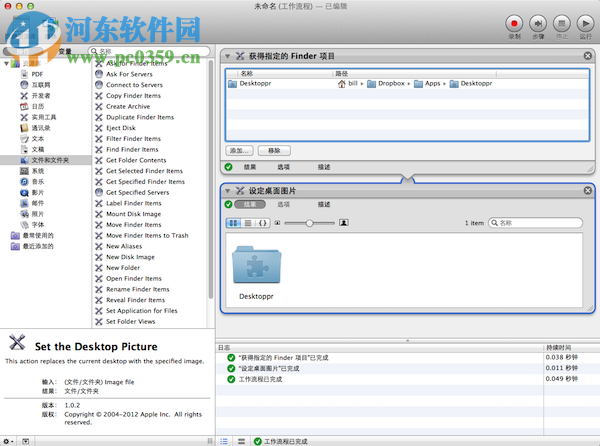This screenshot has height=446, width=600.
Task: Select the 通讯录 category
Action: tap(35, 128)
